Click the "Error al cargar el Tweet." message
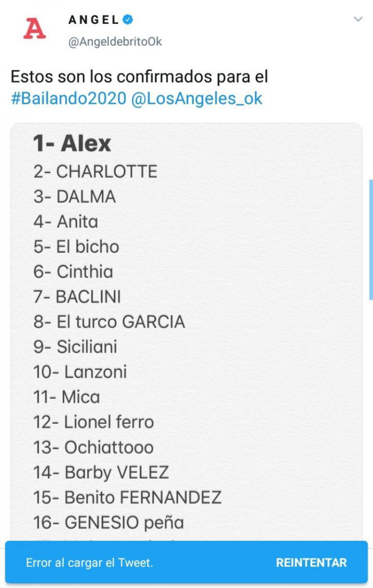373x588 pixels. coord(89,563)
